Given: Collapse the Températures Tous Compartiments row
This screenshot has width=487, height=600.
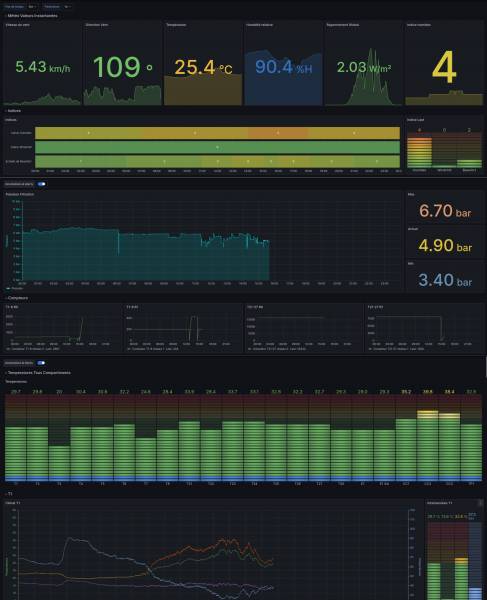Looking at the screenshot, I should click(38, 372).
